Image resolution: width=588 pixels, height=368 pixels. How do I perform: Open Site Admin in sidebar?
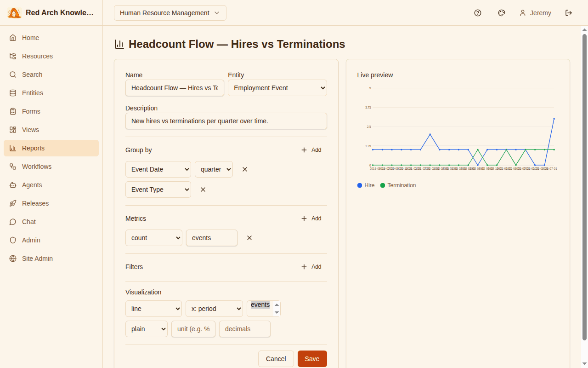51,259
